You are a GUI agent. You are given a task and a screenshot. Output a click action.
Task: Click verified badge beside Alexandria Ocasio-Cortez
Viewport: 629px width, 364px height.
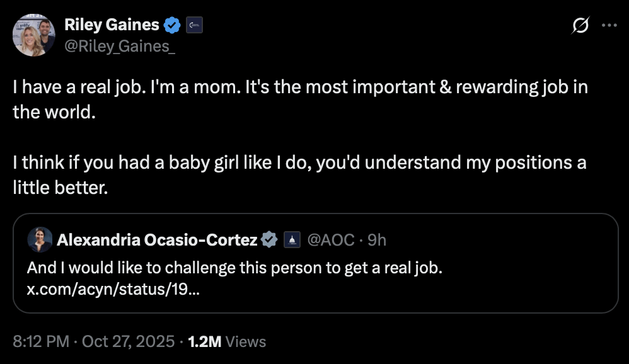pyautogui.click(x=270, y=239)
